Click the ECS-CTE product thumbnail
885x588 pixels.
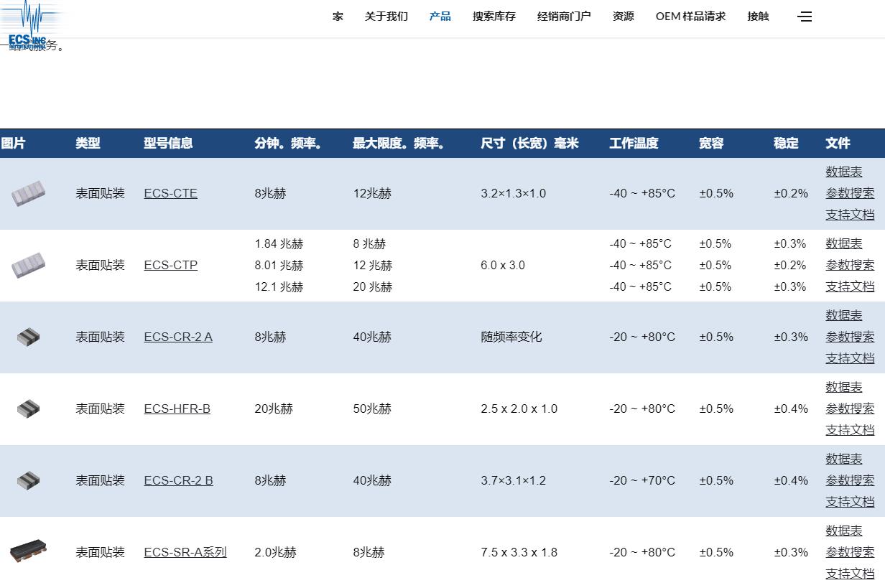[28, 193]
